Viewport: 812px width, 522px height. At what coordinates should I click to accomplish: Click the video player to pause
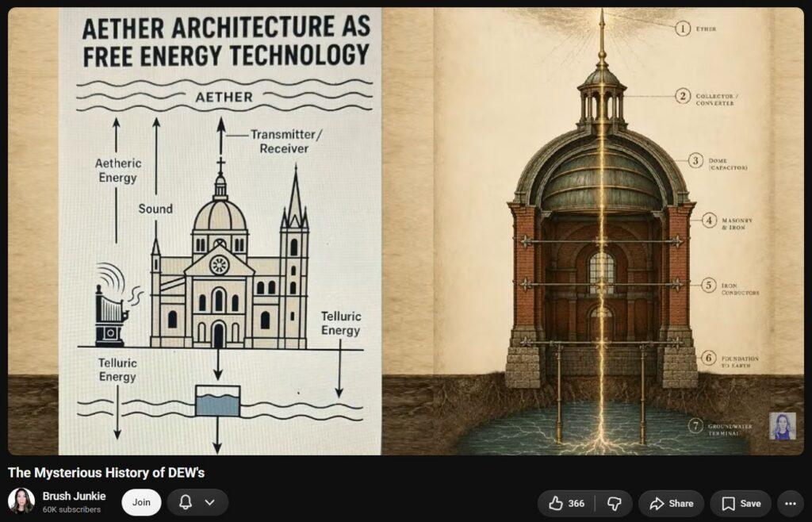(406, 231)
